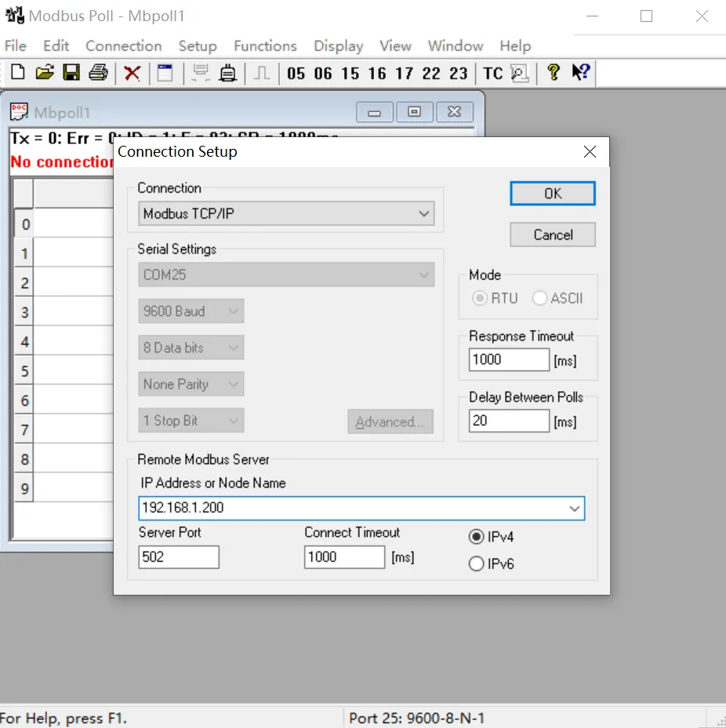Print the current poll window
Viewport: 726px width, 728px height.
(x=97, y=72)
